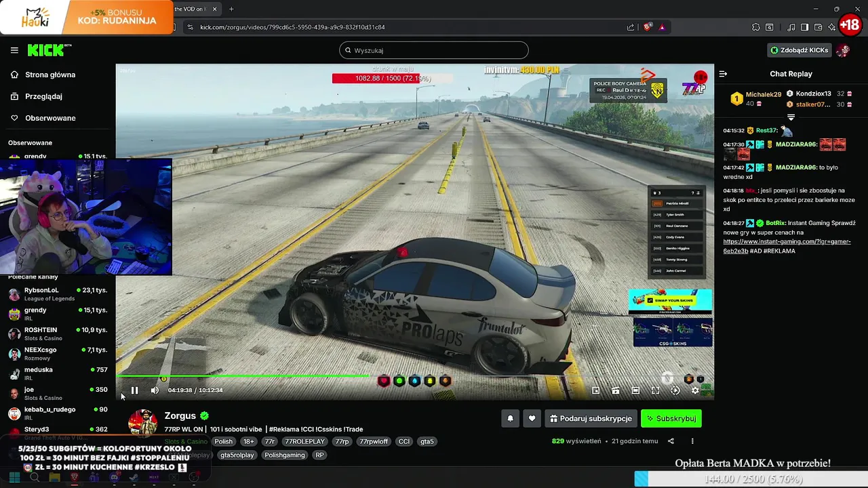The image size is (868, 488).
Task: Select the Polishgaming tag
Action: click(285, 455)
